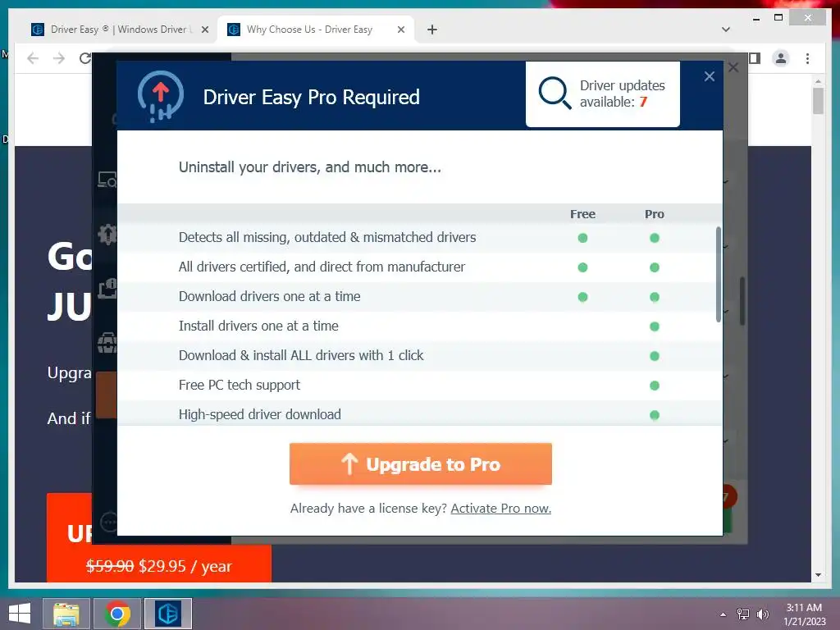Image resolution: width=840 pixels, height=630 pixels.
Task: Click the Pro green dot for Free PC tech support
Action: 654,386
